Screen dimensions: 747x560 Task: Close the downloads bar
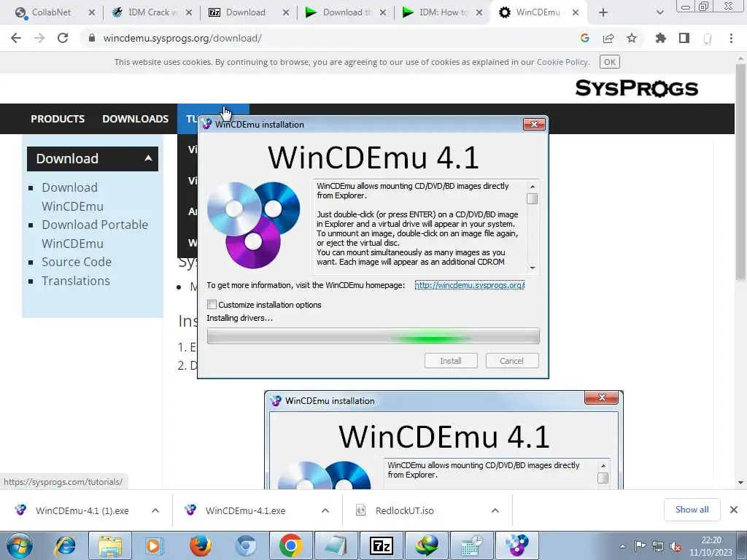[x=734, y=510]
